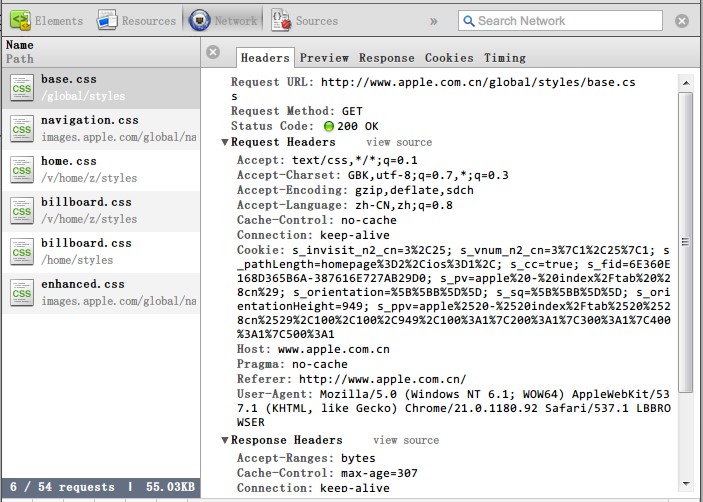Click the CSS file icon for enhanced.css

22,293
